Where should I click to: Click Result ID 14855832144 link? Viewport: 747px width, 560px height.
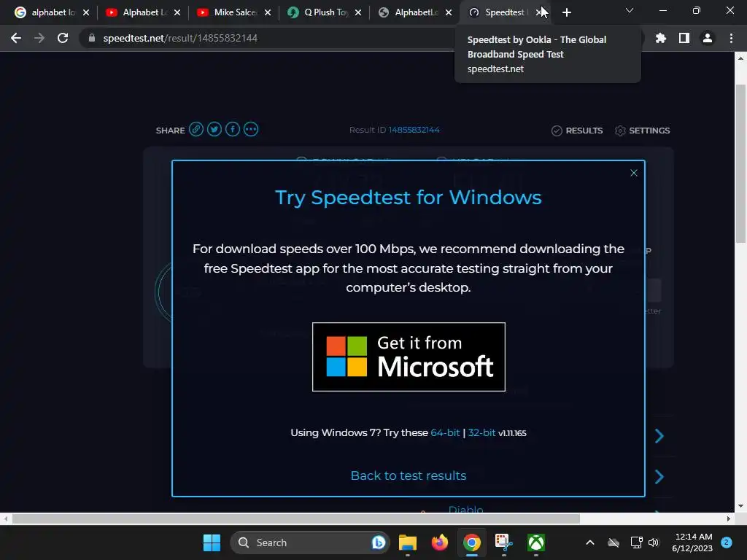[414, 130]
